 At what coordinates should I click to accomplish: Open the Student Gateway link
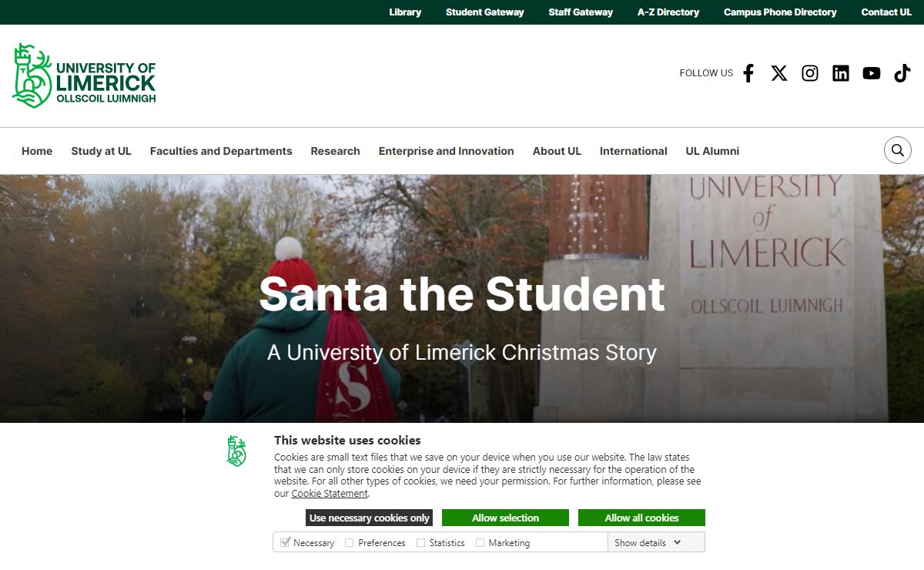click(x=485, y=12)
